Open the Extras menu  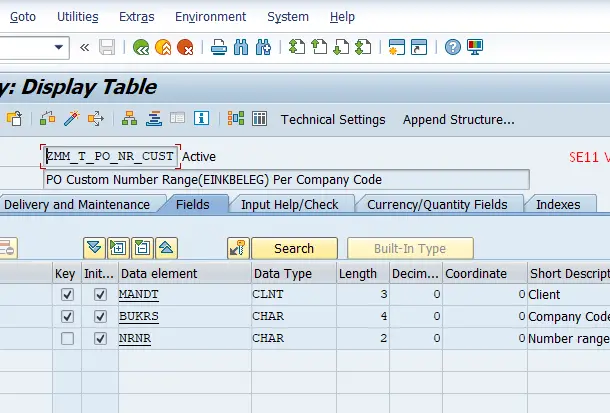[137, 17]
